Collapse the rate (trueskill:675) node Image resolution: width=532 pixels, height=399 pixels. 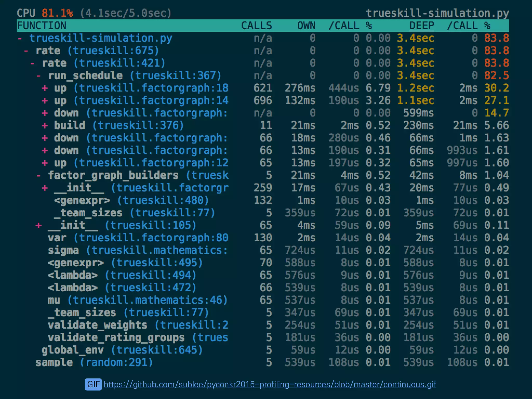point(26,51)
